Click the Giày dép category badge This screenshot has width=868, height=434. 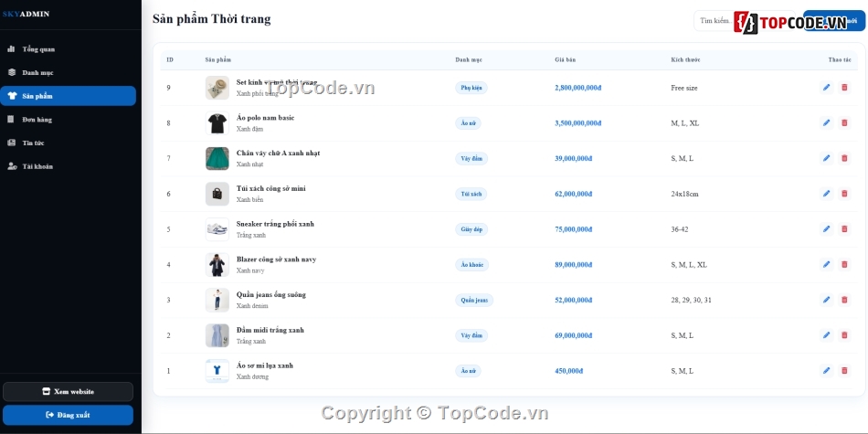(x=471, y=229)
